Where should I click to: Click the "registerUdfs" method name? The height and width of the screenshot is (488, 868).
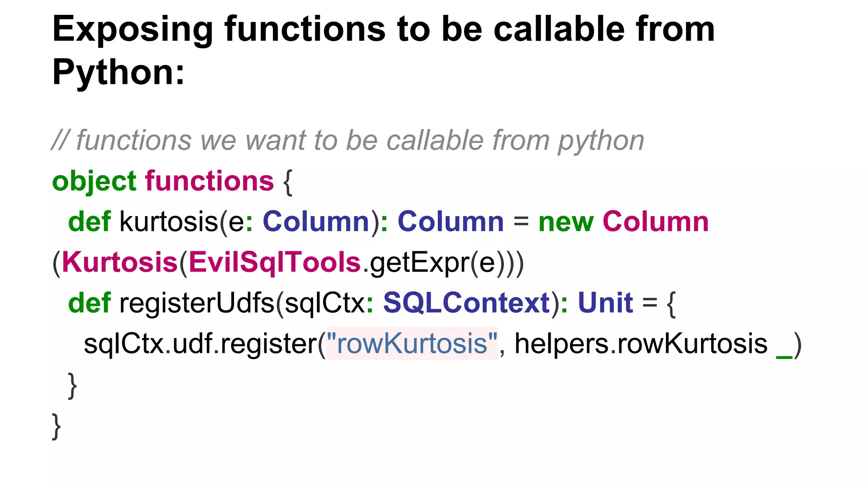pos(197,303)
